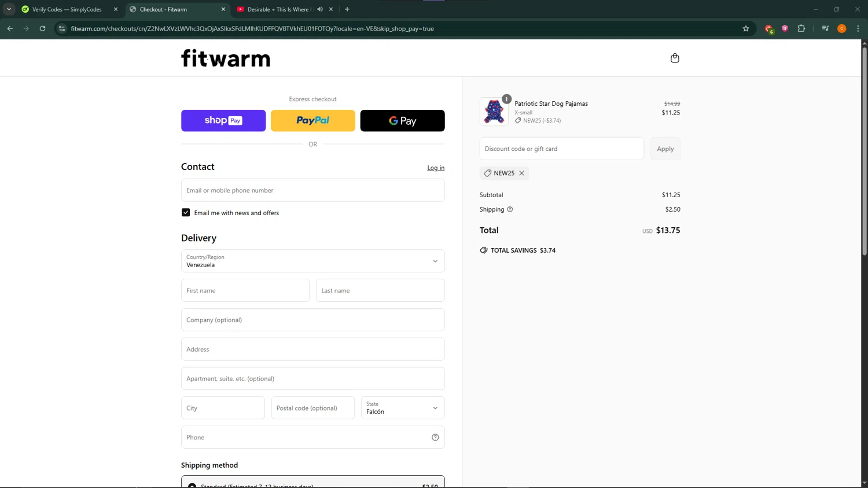Click the Patriotic Star Dog Pajamas title
The height and width of the screenshot is (488, 868).
551,103
